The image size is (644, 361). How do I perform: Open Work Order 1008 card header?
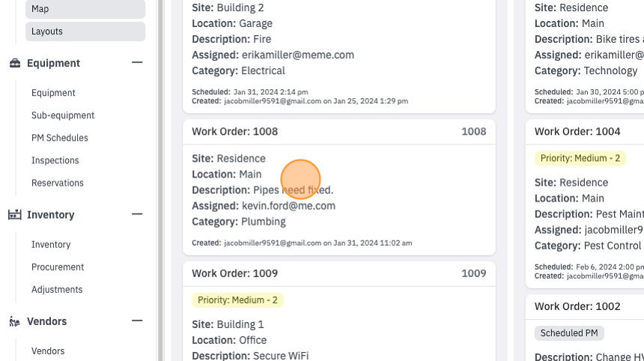click(339, 132)
